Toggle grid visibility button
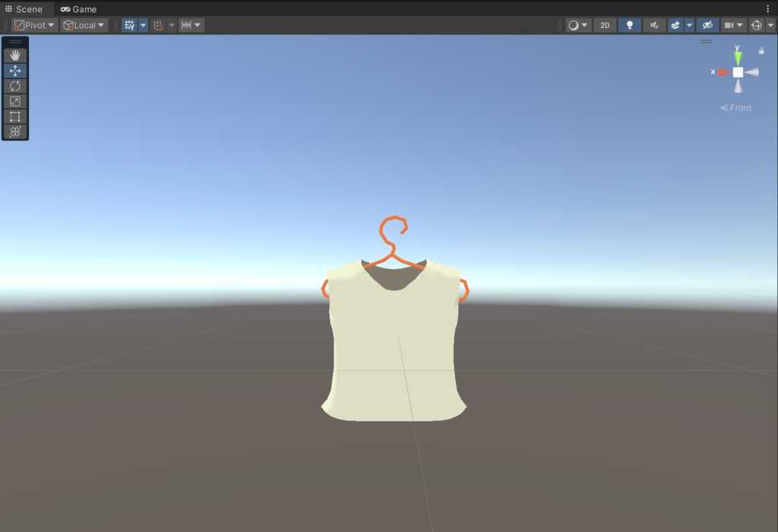Image resolution: width=778 pixels, height=532 pixels. tap(129, 25)
